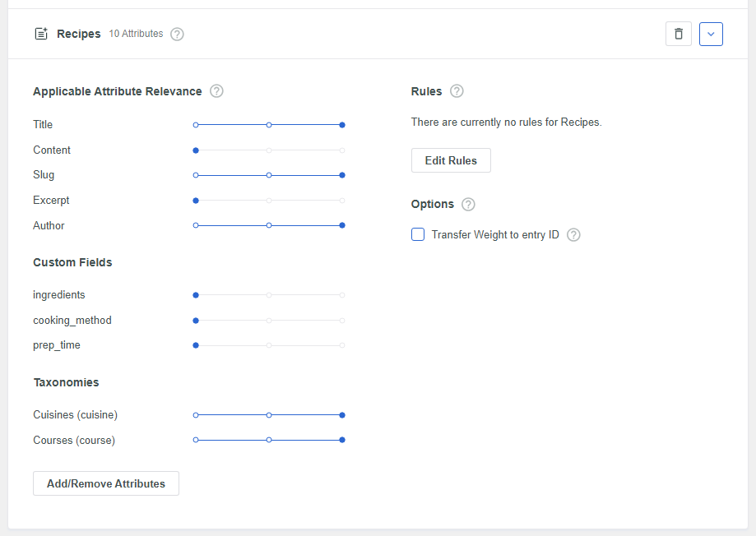Click the 'ingredients' field label
Image resolution: width=756 pixels, height=536 pixels.
tap(59, 295)
